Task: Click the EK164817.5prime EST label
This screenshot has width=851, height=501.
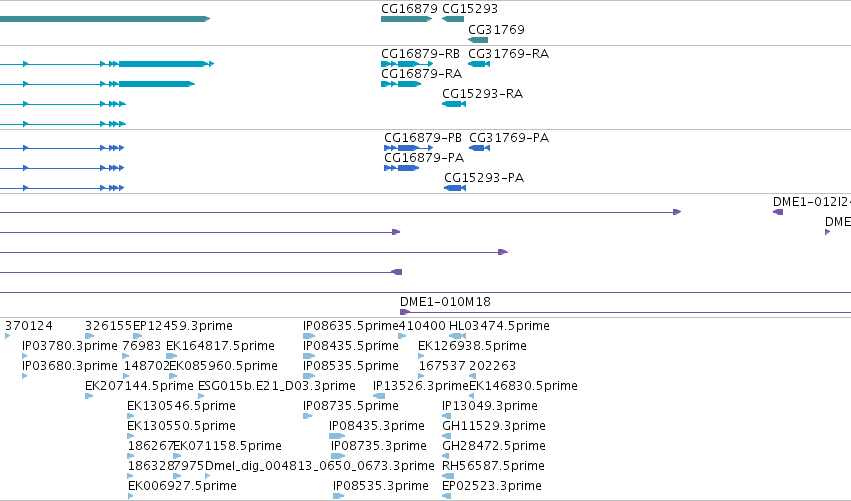Action: click(220, 346)
